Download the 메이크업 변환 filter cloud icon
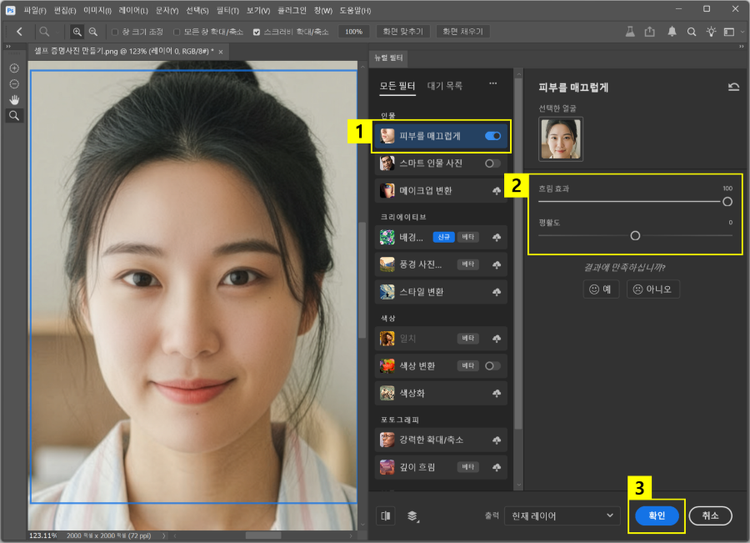The height and width of the screenshot is (543, 750). pos(496,191)
